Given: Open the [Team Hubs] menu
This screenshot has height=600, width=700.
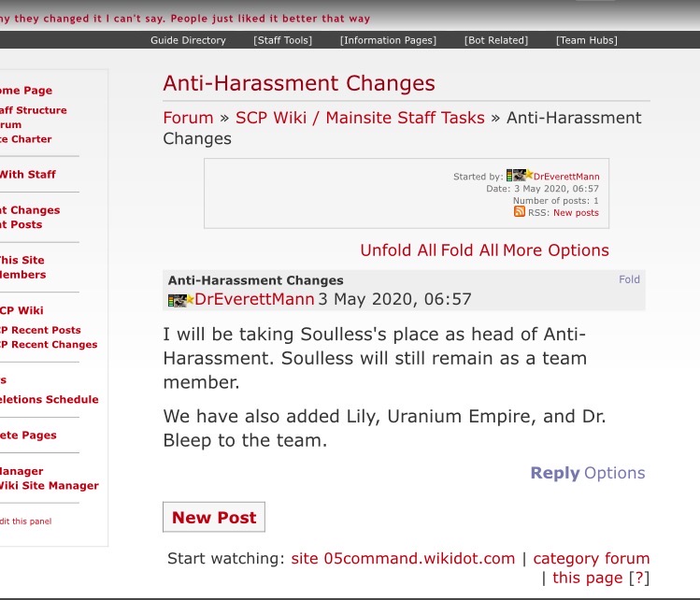Looking at the screenshot, I should tap(587, 40).
